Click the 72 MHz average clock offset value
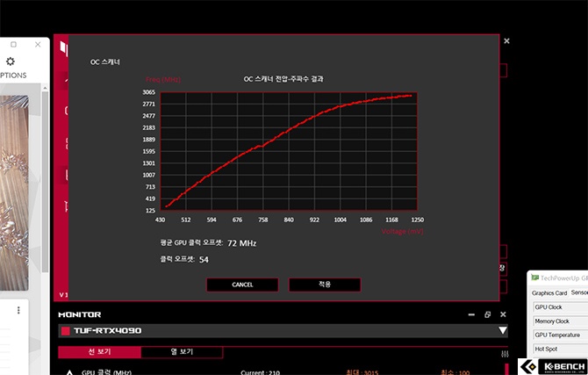Viewport: 588px width, 375px height. pos(242,243)
